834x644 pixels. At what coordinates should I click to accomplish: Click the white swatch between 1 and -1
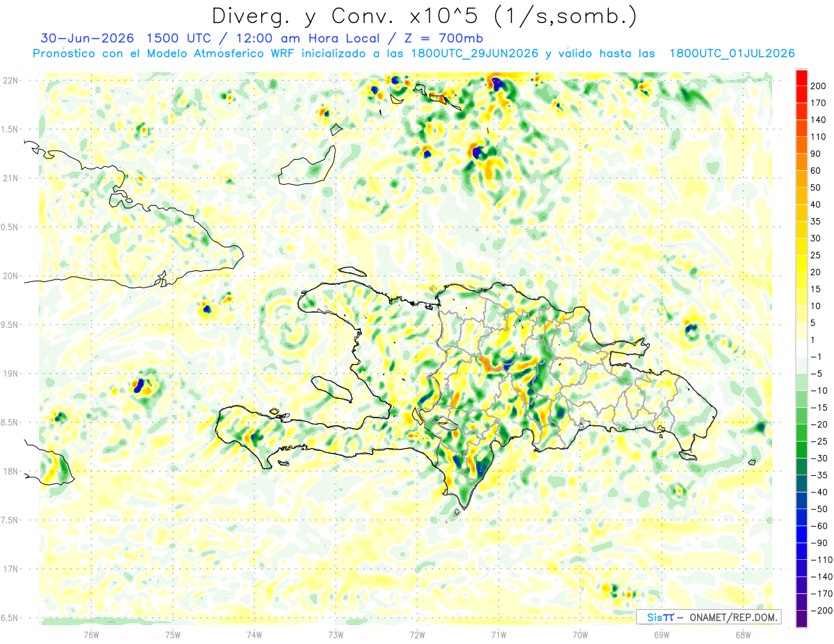[x=801, y=348]
